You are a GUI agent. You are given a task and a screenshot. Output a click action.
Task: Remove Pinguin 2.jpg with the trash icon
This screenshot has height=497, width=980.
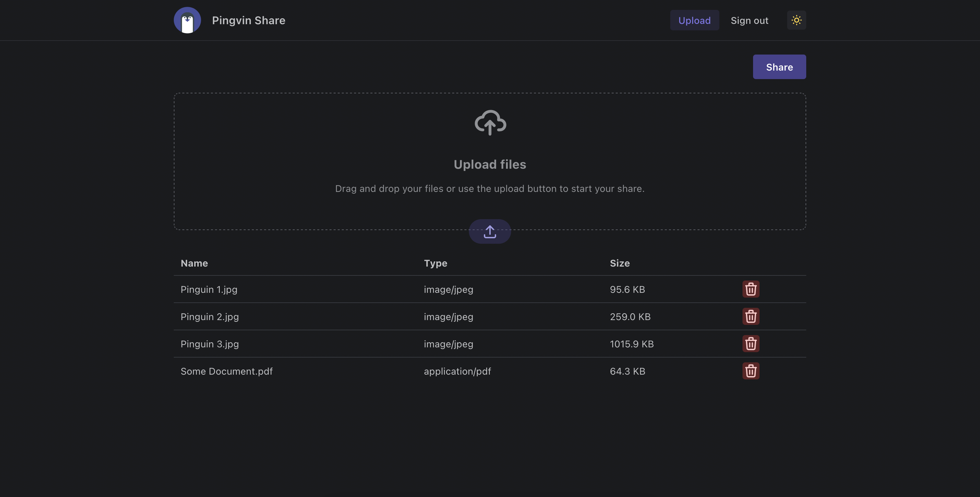(x=751, y=317)
